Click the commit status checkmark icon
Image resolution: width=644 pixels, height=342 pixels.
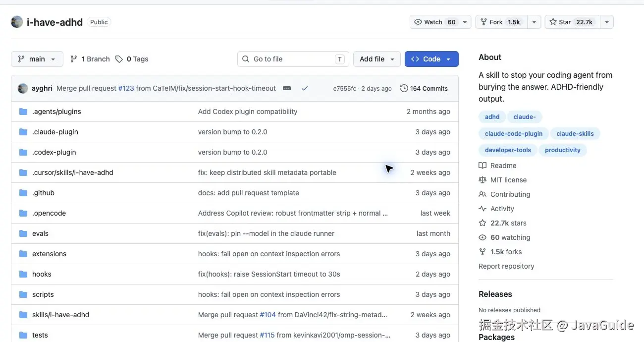click(x=305, y=88)
